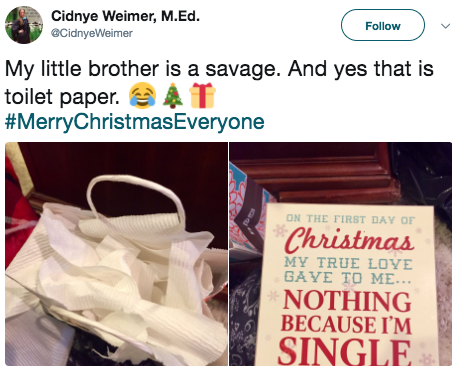Click the Follow button
This screenshot has height=366, width=453.
click(x=383, y=25)
